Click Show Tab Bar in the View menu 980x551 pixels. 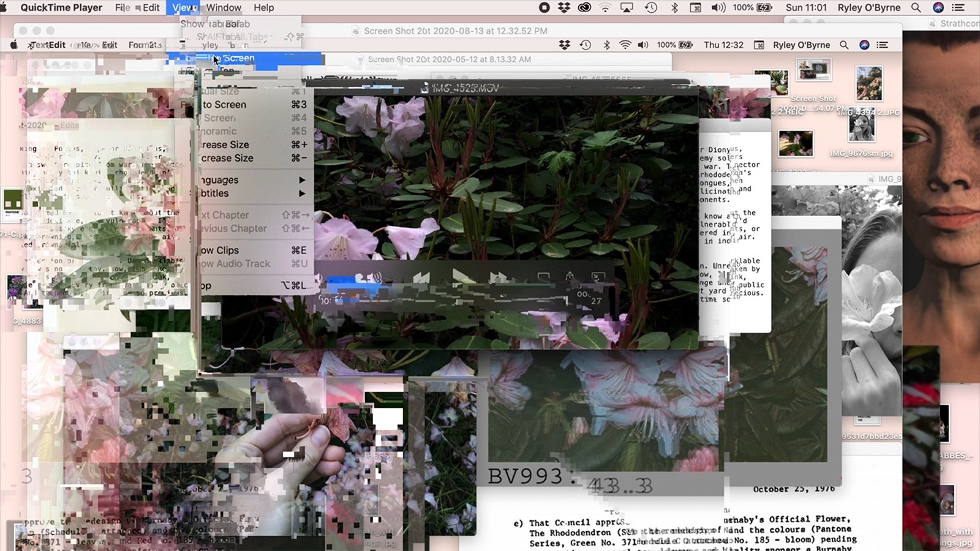click(215, 24)
